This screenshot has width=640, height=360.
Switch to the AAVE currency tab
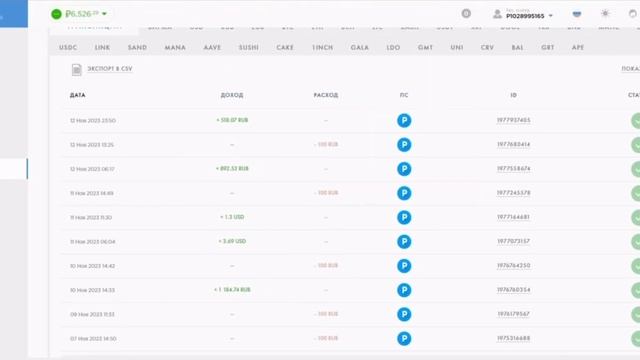pyautogui.click(x=212, y=47)
